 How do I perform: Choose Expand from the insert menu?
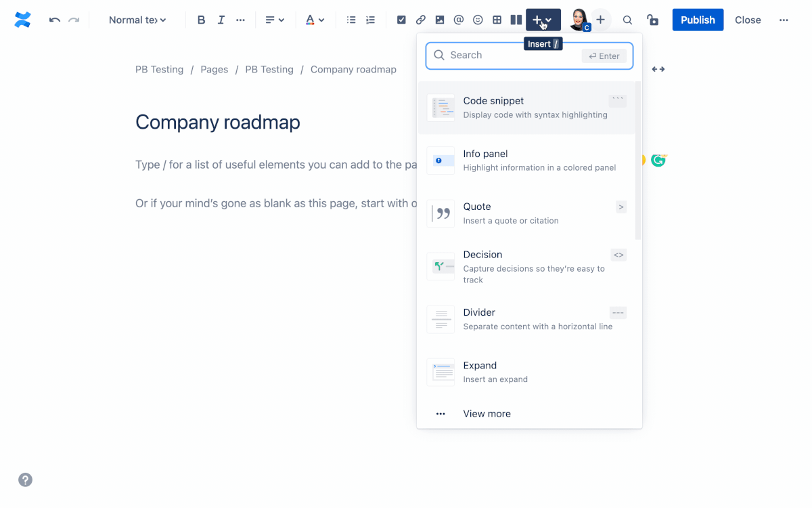click(x=526, y=372)
